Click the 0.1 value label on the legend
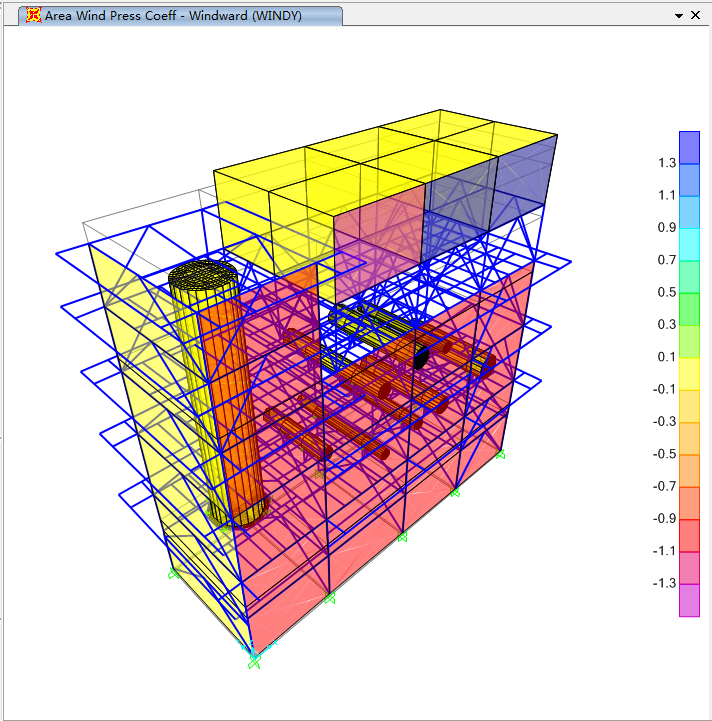The width and height of the screenshot is (712, 721). tap(667, 357)
